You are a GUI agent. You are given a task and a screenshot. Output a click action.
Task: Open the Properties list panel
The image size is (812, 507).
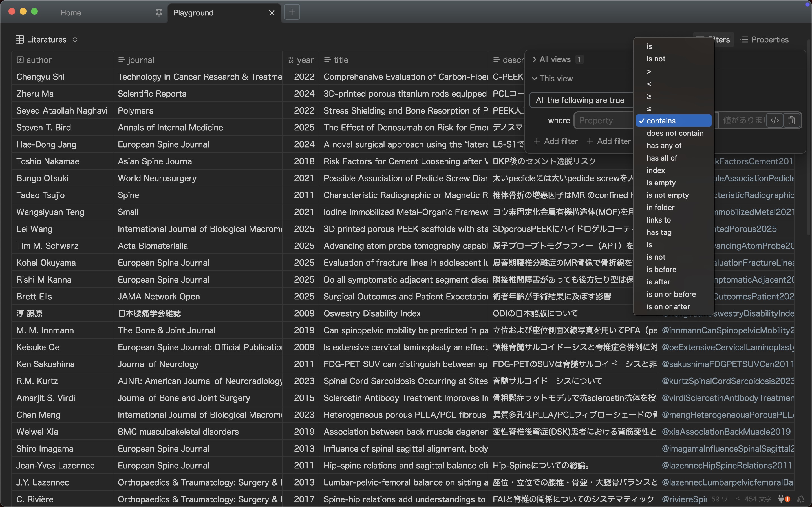coord(764,39)
